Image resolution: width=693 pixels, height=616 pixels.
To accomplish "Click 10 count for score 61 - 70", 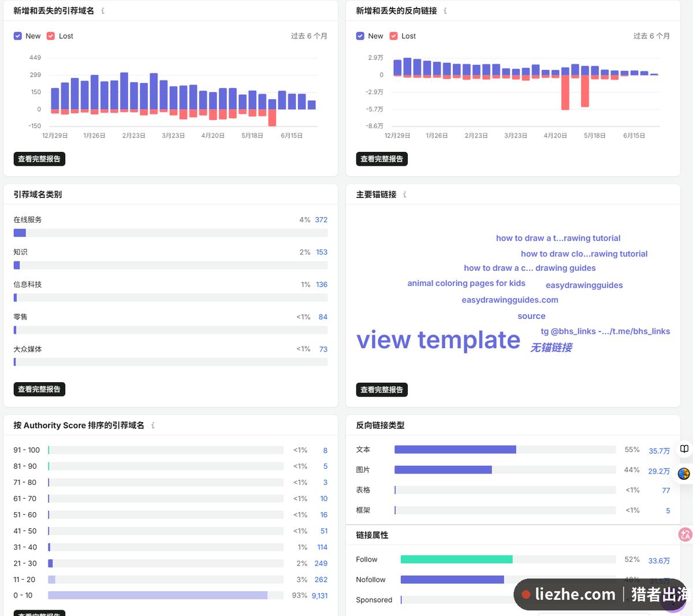I will 324,499.
